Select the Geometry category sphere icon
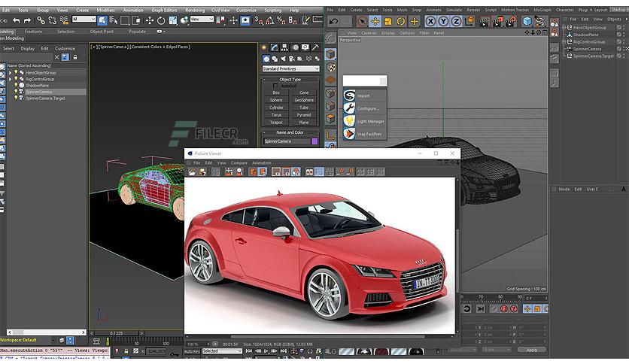The height and width of the screenshot is (364, 629). click(x=266, y=59)
